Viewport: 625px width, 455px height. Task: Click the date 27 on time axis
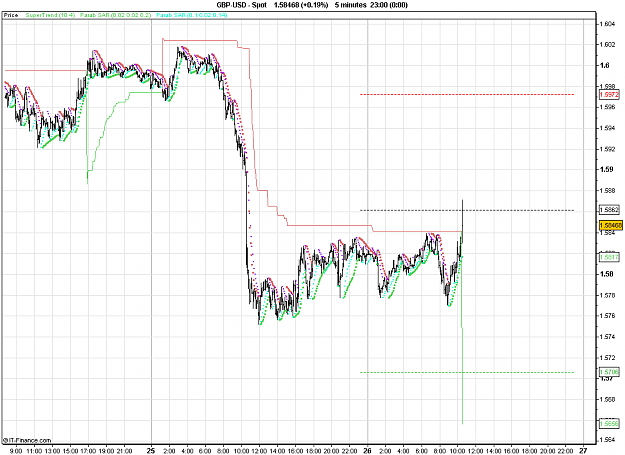click(583, 451)
